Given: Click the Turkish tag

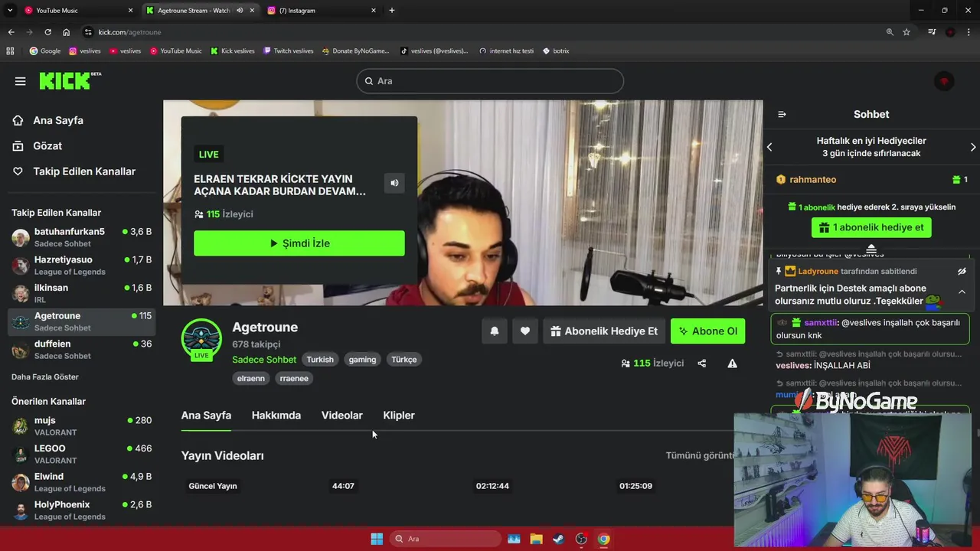Looking at the screenshot, I should (x=320, y=360).
